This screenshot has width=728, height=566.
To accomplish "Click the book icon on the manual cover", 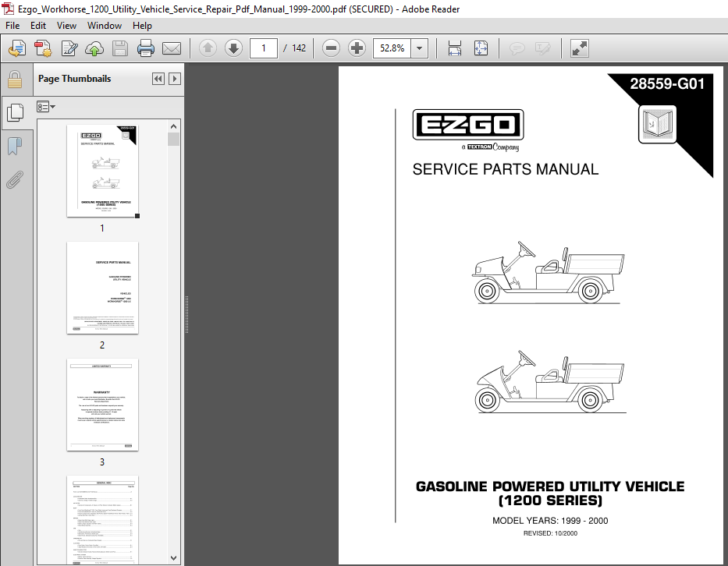I will pos(658,124).
